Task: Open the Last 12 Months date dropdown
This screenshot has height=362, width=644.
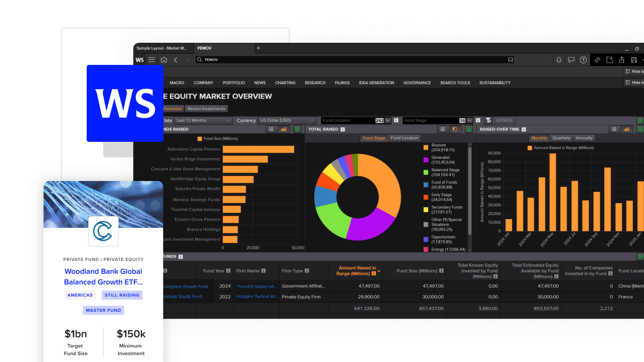Action: point(203,120)
